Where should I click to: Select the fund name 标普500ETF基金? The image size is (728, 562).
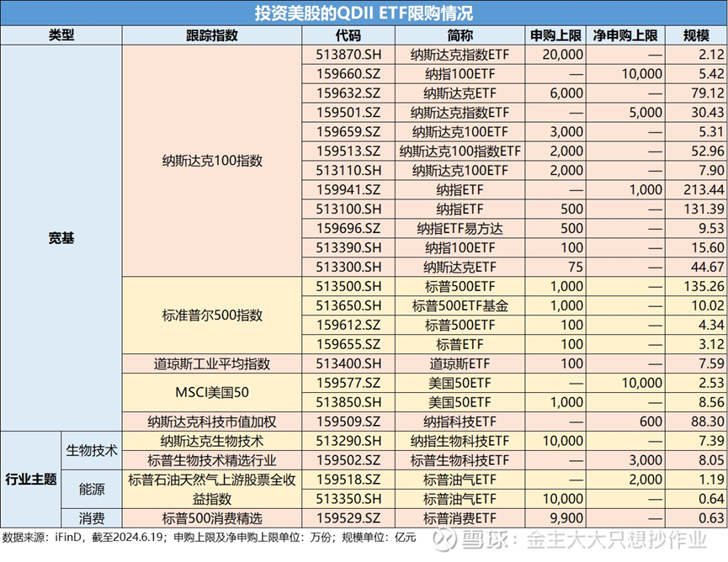click(460, 306)
